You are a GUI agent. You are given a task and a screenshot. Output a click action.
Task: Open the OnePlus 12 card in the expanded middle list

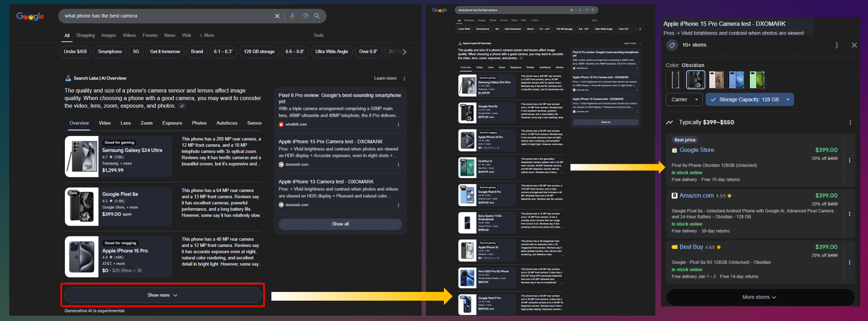486,167
